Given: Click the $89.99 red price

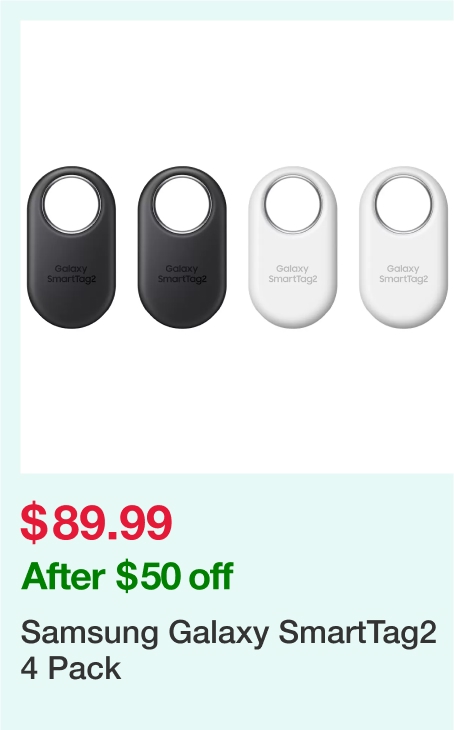Looking at the screenshot, I should pyautogui.click(x=96, y=522).
